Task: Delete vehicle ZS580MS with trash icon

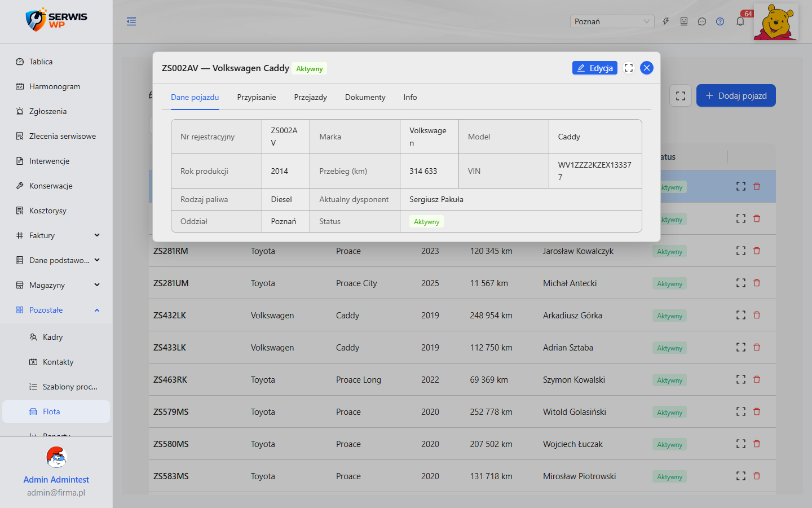Action: tap(757, 444)
